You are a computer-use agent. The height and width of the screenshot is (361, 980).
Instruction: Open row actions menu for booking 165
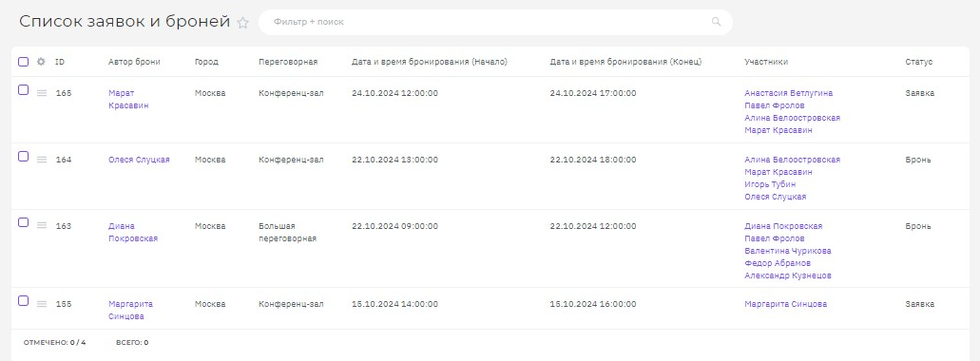coord(42,93)
